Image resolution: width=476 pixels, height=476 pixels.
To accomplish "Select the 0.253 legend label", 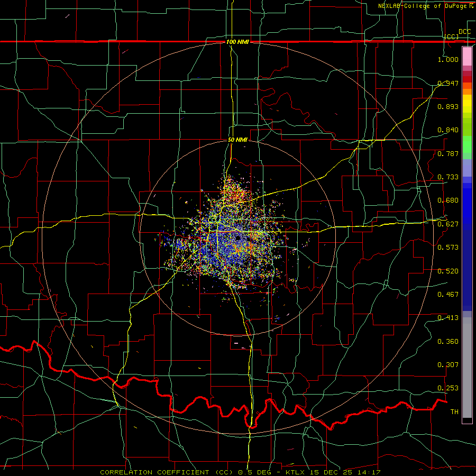I will click(x=448, y=388).
